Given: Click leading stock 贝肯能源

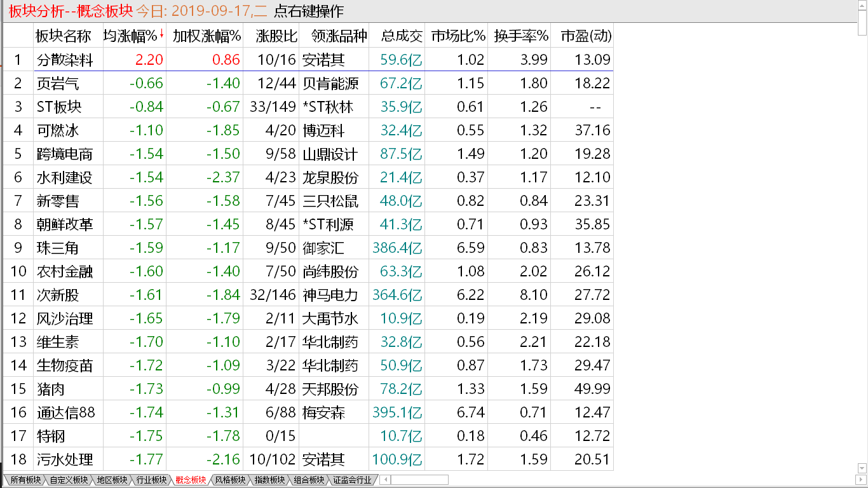Looking at the screenshot, I should (x=330, y=83).
